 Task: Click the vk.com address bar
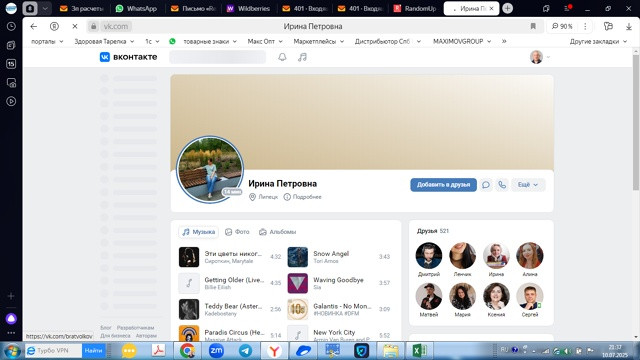116,26
